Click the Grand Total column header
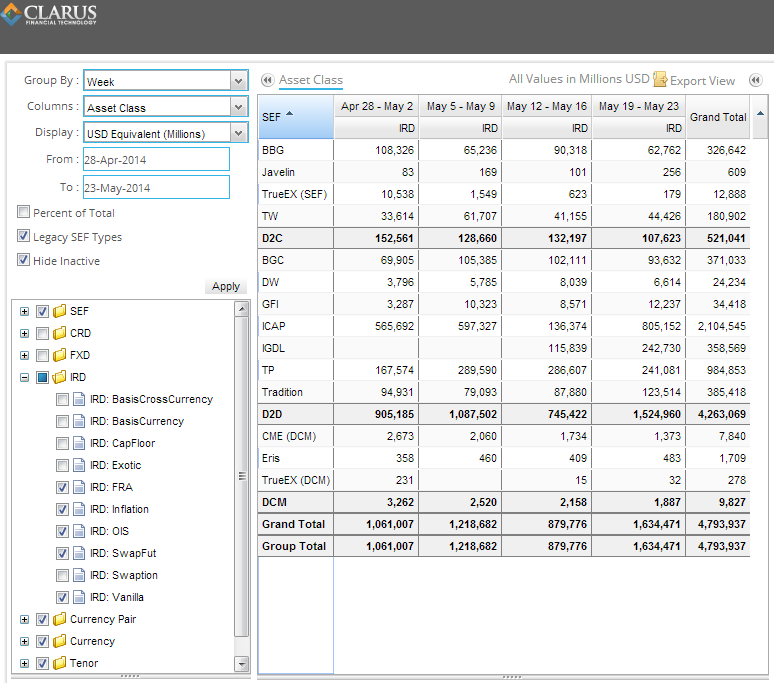Image resolution: width=774 pixels, height=683 pixels. tap(718, 117)
